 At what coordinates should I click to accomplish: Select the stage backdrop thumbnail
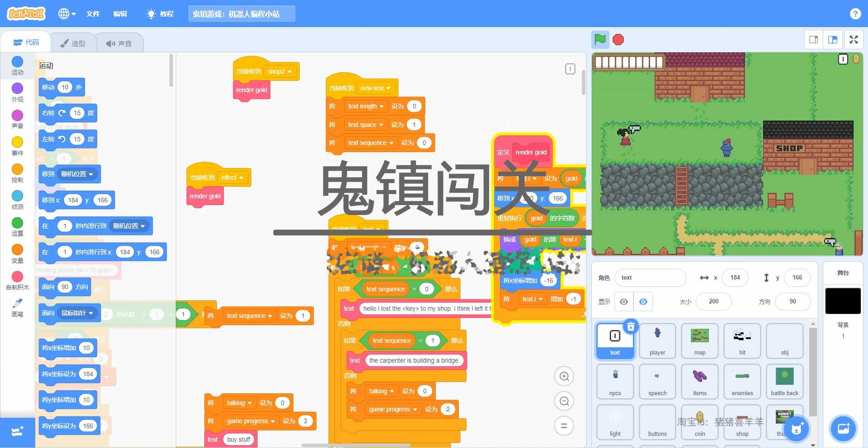(843, 301)
